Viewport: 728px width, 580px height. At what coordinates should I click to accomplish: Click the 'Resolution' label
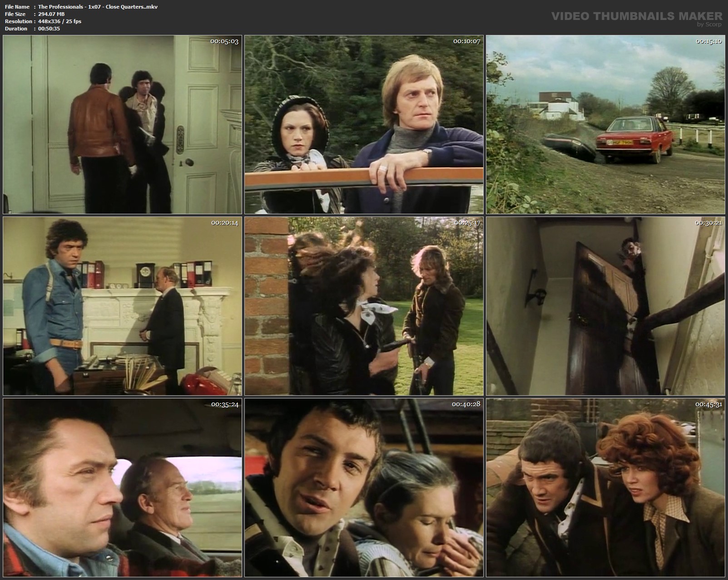pyautogui.click(x=19, y=21)
